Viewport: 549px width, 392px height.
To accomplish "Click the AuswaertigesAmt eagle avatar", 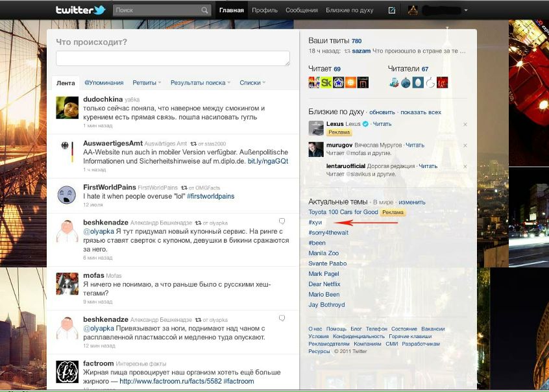I will pos(67,151).
